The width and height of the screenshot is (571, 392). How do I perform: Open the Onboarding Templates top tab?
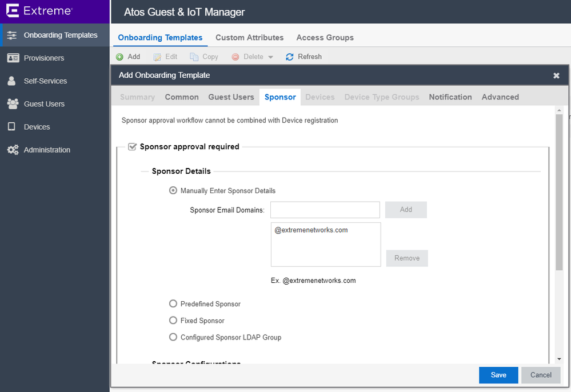pyautogui.click(x=160, y=38)
